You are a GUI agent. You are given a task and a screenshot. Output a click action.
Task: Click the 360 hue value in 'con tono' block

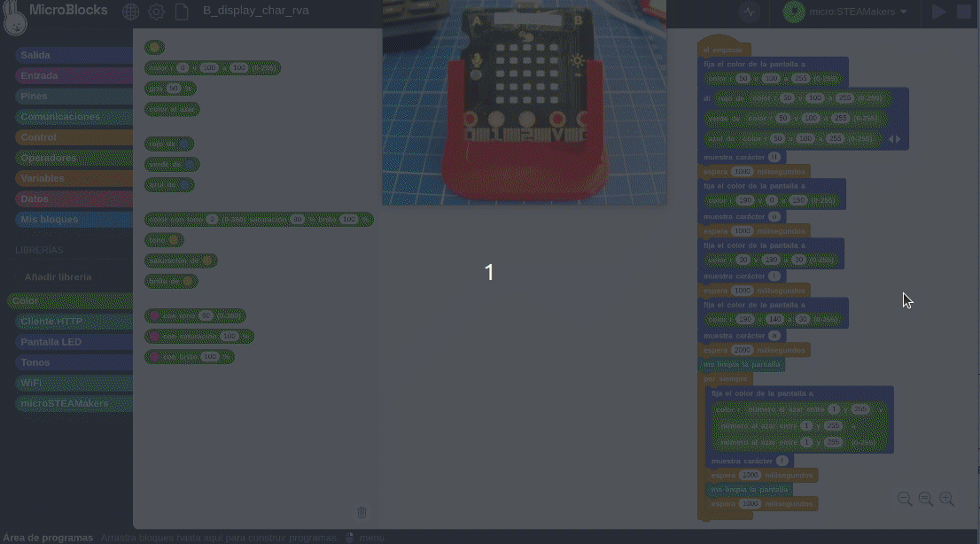[206, 315]
